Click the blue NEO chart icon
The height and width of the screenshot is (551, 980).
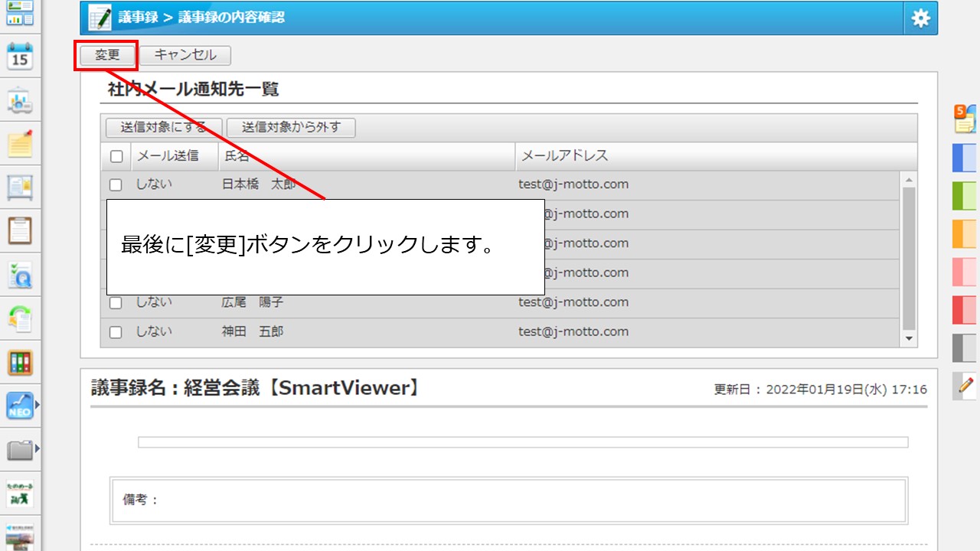click(x=19, y=406)
